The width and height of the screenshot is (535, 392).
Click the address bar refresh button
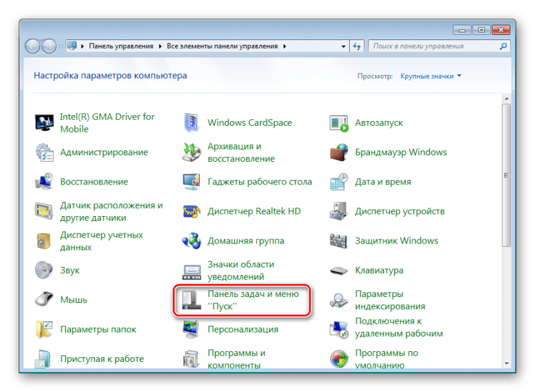tap(357, 46)
